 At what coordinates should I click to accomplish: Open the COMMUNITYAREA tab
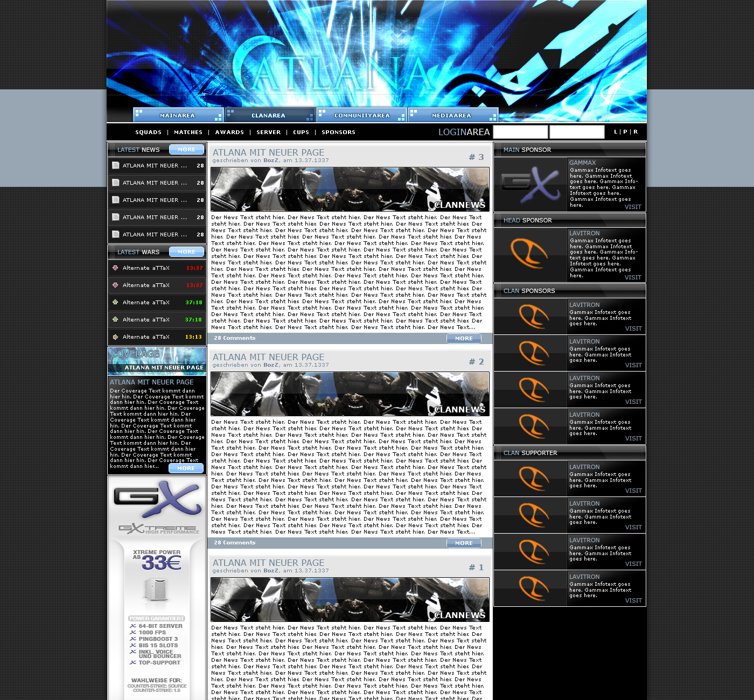coord(361,115)
